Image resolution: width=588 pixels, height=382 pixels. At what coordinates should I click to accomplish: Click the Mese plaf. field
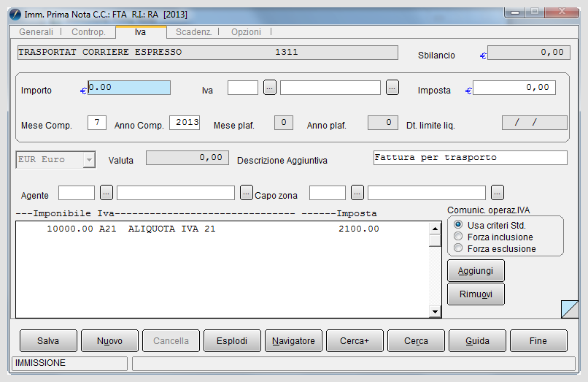pyautogui.click(x=284, y=123)
